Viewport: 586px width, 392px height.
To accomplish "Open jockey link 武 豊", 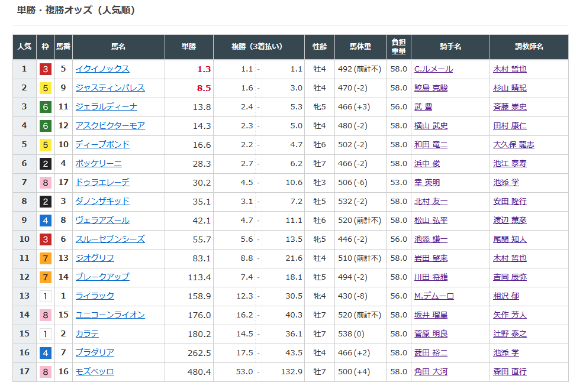I will (x=423, y=107).
